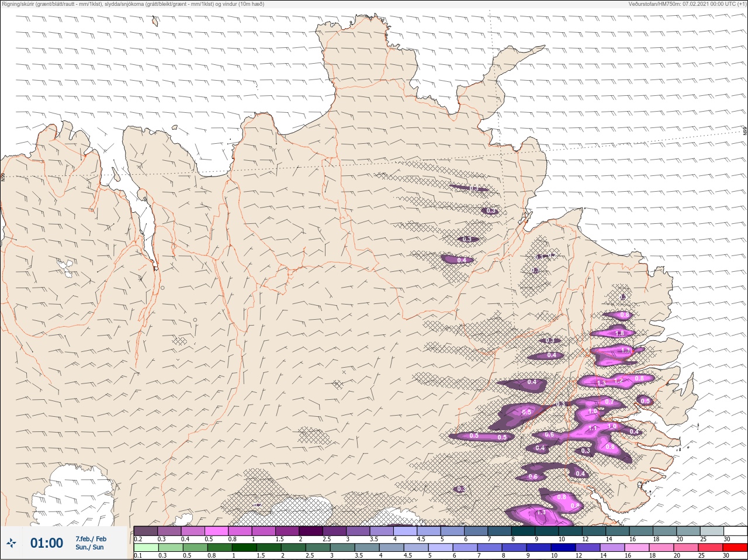748x560 pixels.
Task: Click the 01:00 forecast time label
Action: (x=47, y=543)
